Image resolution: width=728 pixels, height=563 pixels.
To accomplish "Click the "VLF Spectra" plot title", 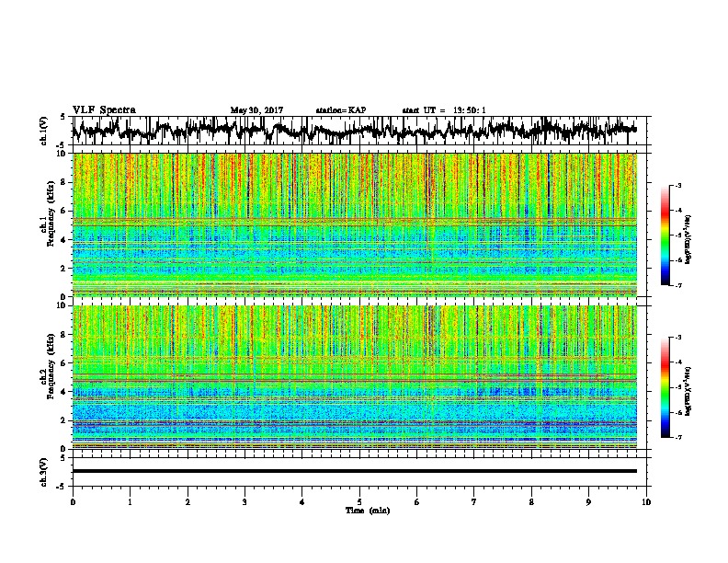I will (x=104, y=109).
